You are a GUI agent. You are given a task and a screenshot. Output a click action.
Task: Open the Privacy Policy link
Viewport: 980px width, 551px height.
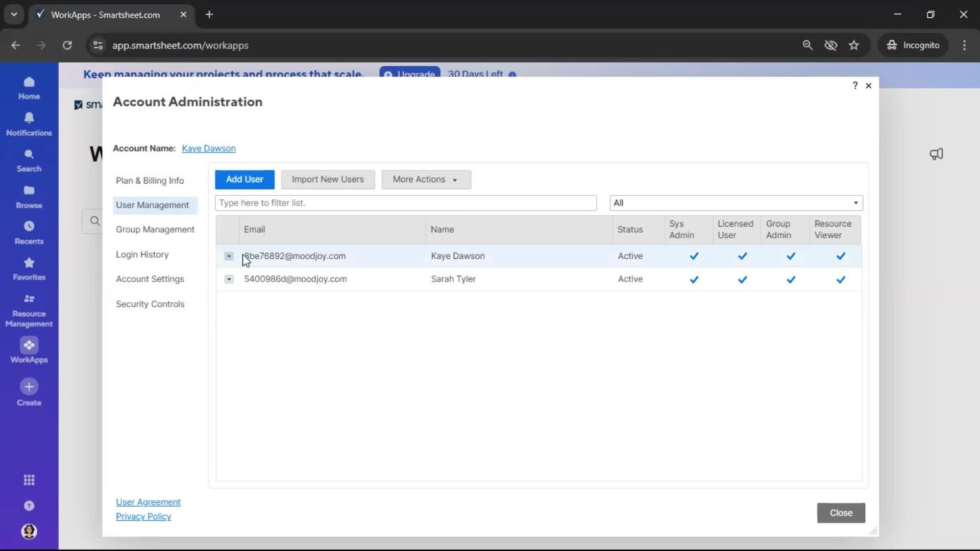(x=143, y=516)
